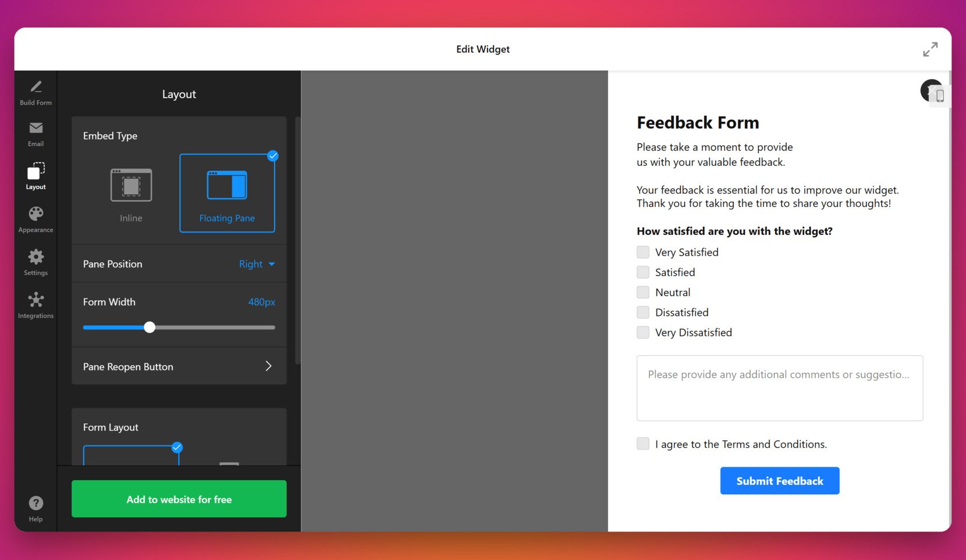Click the Layout panel scrollbar

298,241
